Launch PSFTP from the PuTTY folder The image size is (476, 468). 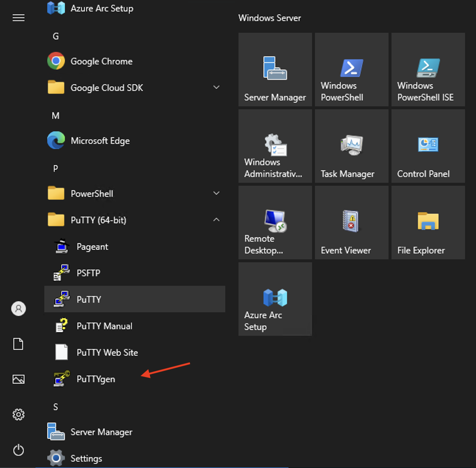point(135,273)
